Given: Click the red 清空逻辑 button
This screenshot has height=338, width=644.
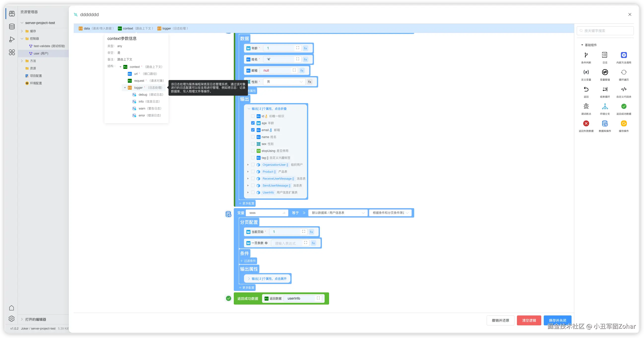Looking at the screenshot, I should tap(529, 320).
